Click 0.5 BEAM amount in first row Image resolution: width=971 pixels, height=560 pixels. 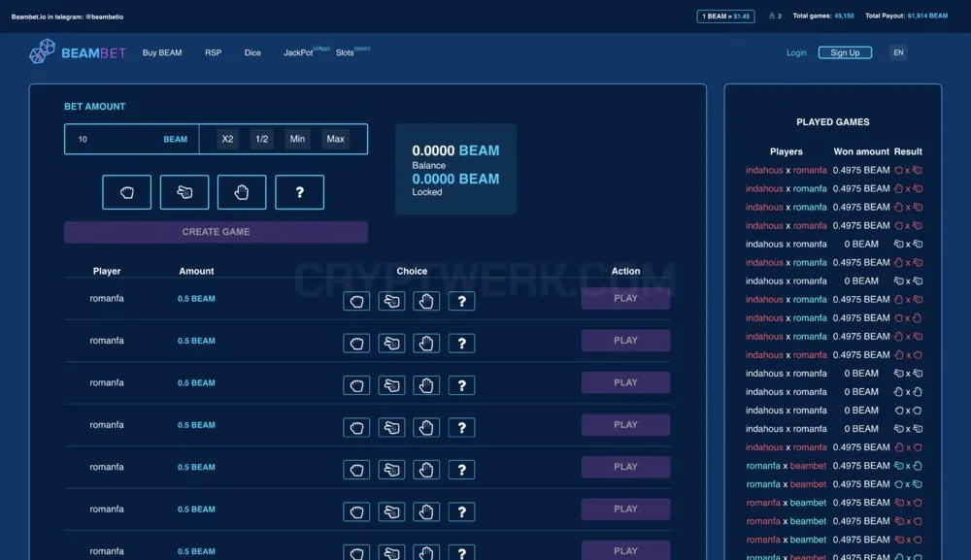196,298
